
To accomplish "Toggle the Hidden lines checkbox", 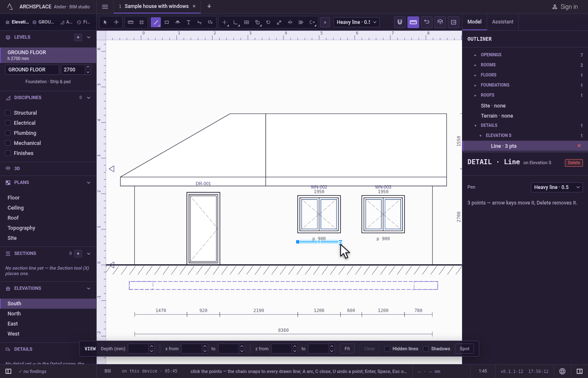I will coord(387,349).
